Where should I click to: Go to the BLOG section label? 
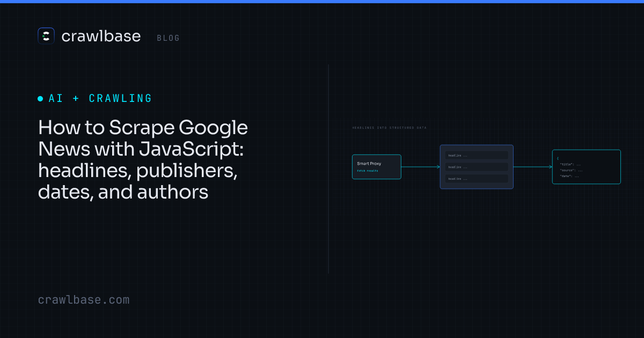169,38
